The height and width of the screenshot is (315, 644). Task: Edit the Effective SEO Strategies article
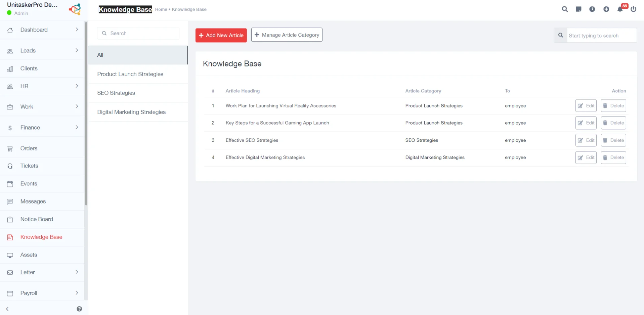coord(586,140)
